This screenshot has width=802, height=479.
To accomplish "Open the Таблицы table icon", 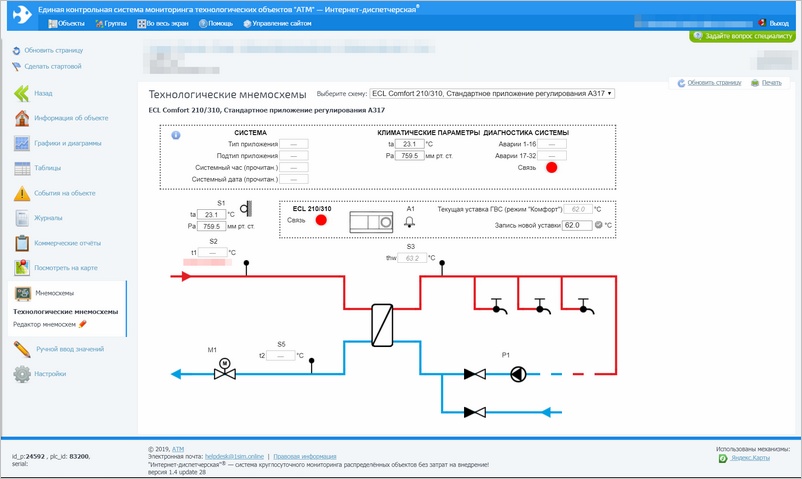I will [21, 168].
